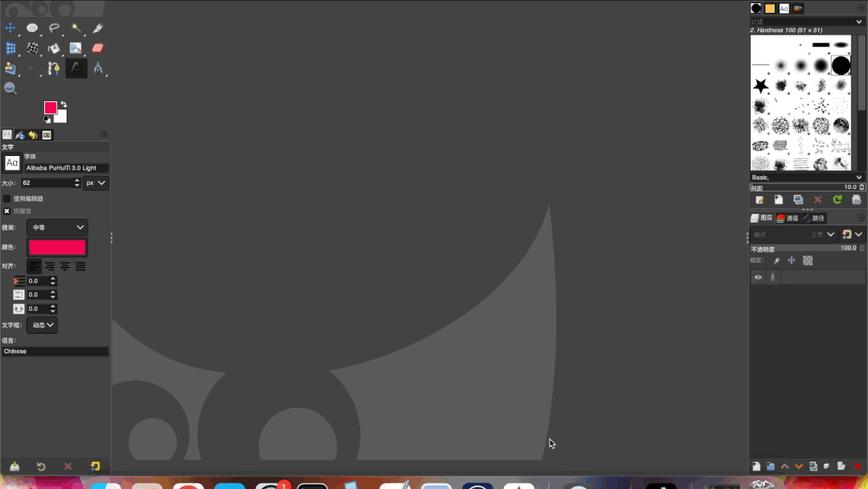Select the Unified Transform grid tool
Image resolution: width=868 pixels, height=489 pixels.
click(10, 48)
